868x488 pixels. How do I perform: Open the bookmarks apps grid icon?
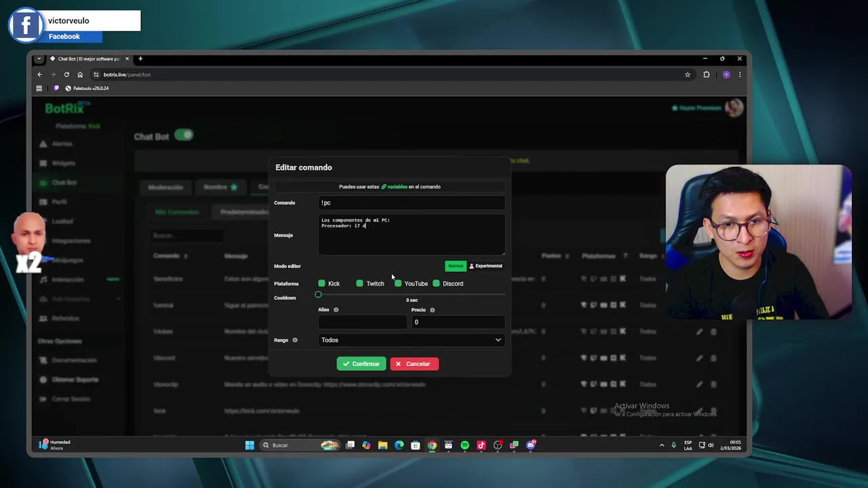pyautogui.click(x=39, y=88)
